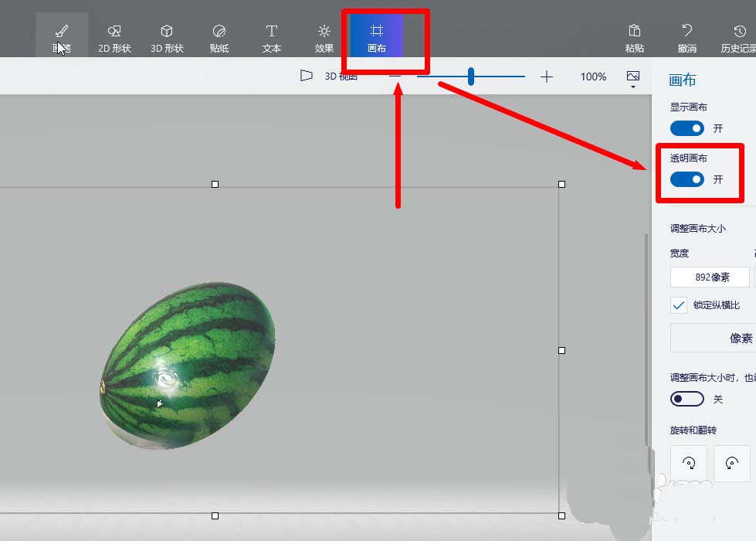Open the 历史记录 history panel
Image resolution: width=756 pixels, height=541 pixels.
[x=738, y=38]
